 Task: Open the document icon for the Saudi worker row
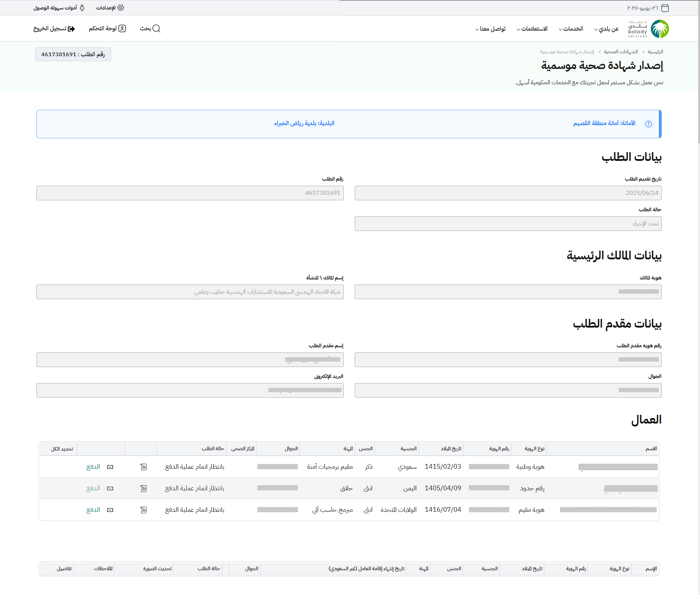pos(144,467)
